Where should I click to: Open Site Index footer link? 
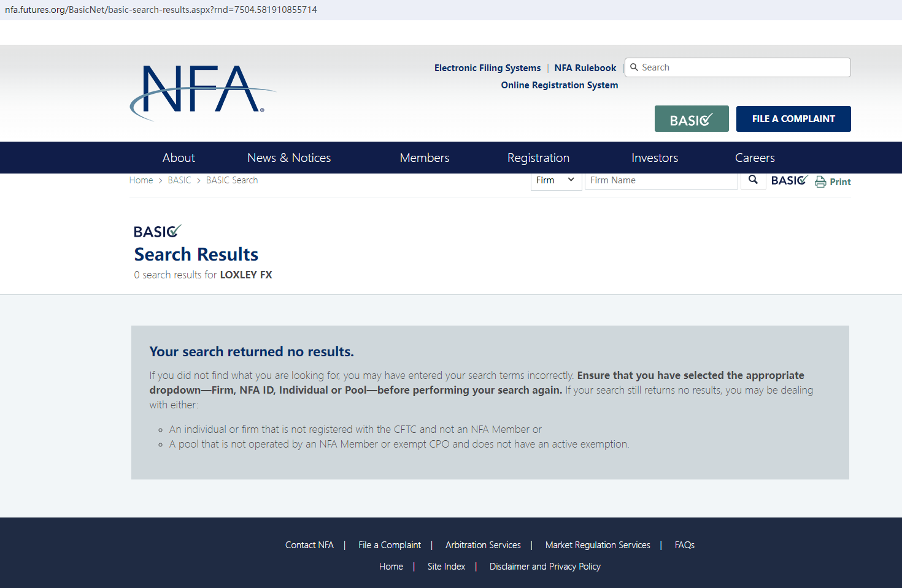446,567
